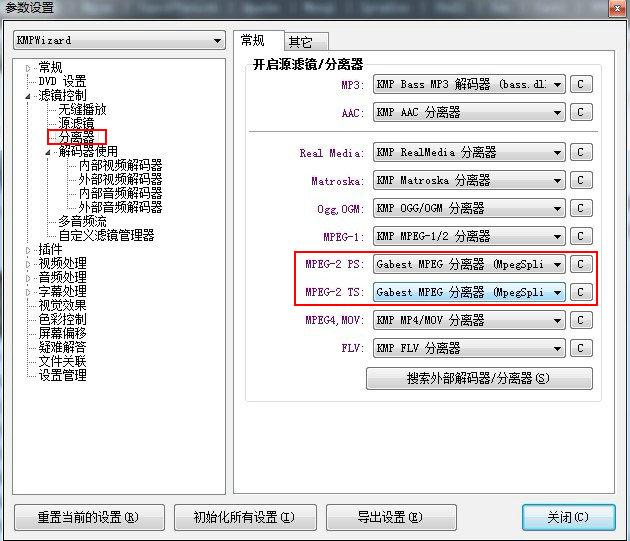Expand the 音频处理 tree node
The width and height of the screenshot is (630, 541).
point(28,278)
